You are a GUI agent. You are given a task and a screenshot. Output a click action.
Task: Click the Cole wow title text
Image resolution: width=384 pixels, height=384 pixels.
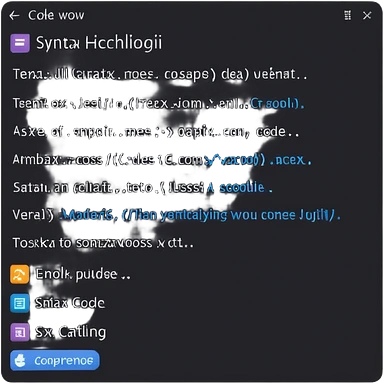(x=56, y=15)
